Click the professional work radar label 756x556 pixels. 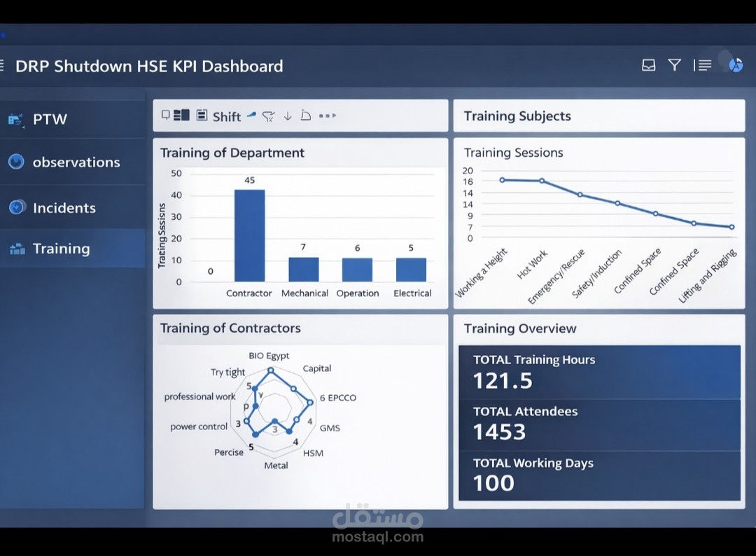[x=199, y=396]
